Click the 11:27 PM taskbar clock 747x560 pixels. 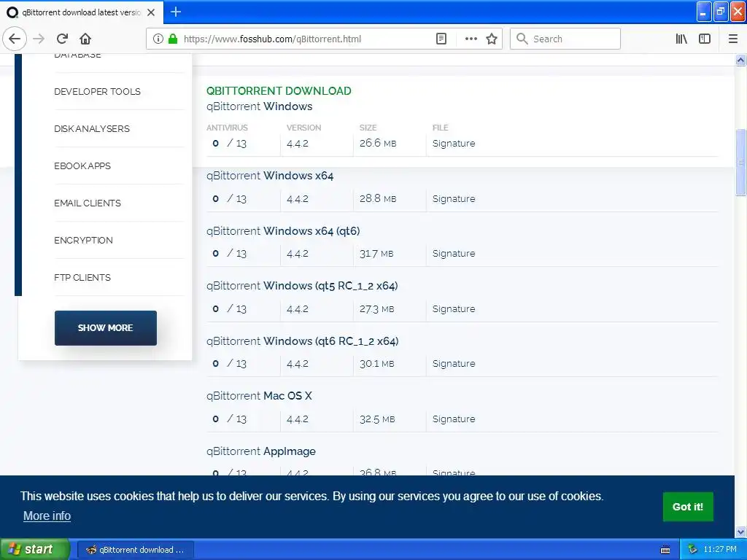click(720, 549)
